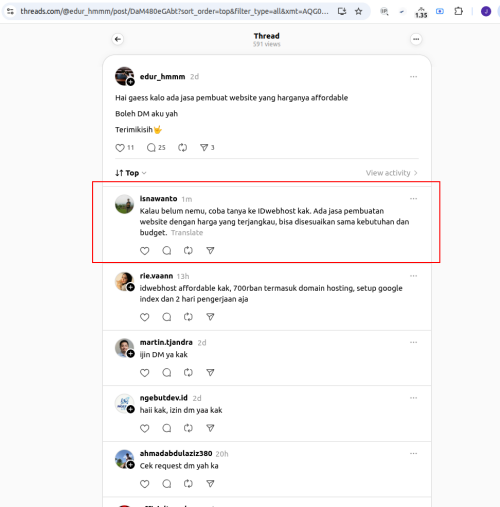500x507 pixels.
Task: Open more options on edur_hmmm's post
Action: (x=413, y=77)
